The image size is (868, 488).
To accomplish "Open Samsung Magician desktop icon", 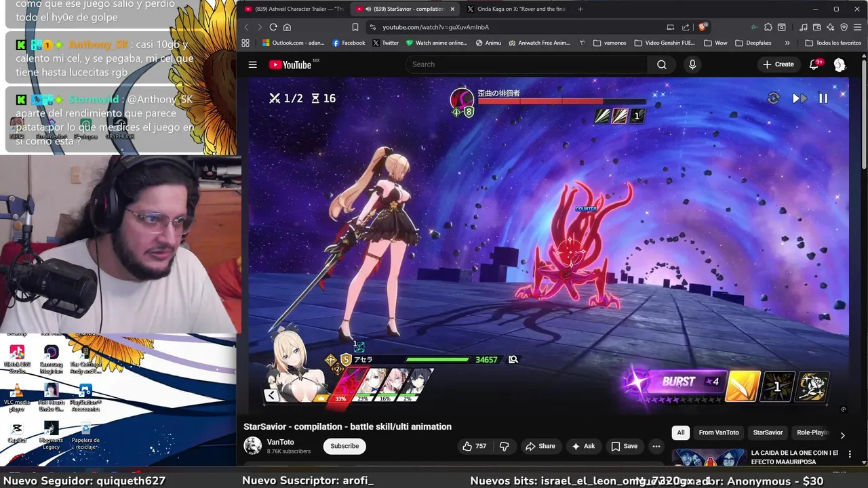I will pyautogui.click(x=51, y=358).
